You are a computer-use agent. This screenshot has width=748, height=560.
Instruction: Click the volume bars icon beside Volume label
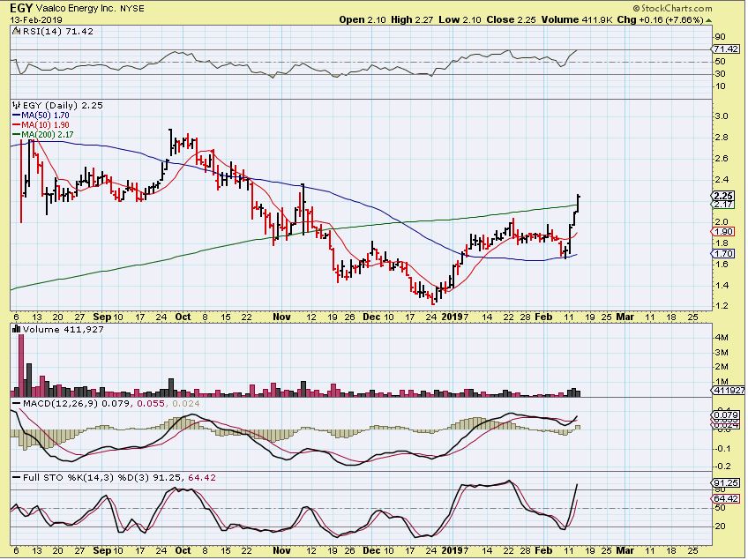pos(16,330)
